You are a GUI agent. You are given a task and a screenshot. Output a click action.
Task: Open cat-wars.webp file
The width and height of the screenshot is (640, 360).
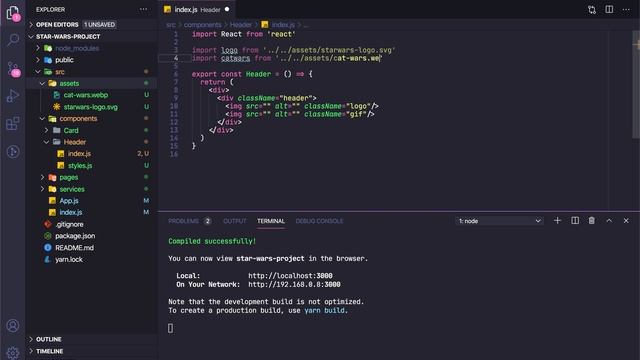point(86,95)
